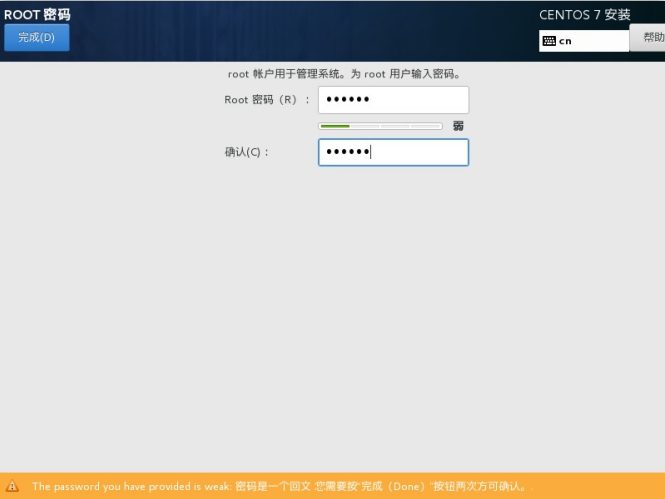Click the warning triangle icon in the orange bar
Screen dimensions: 665x499
click(12, 486)
